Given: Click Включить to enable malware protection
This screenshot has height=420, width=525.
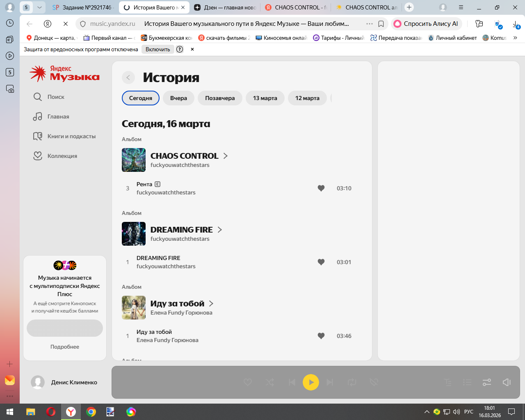Looking at the screenshot, I should [157, 49].
